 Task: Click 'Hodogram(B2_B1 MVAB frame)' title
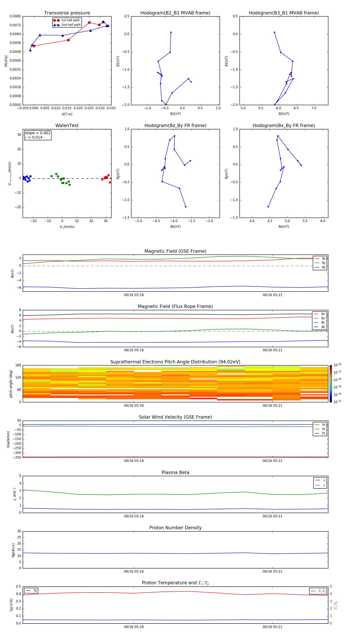tap(175, 13)
